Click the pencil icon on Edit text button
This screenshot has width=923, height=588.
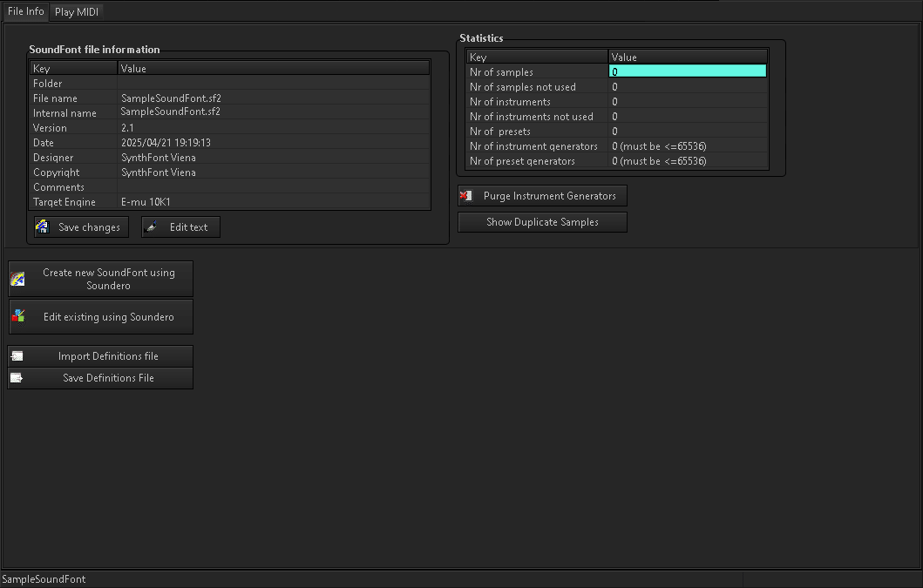pos(151,226)
